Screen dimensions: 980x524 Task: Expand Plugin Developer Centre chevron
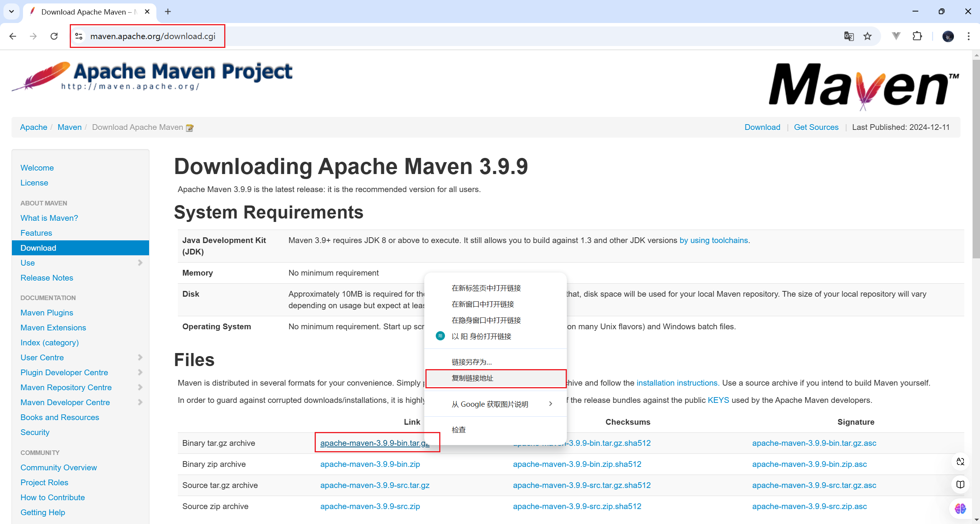point(140,372)
